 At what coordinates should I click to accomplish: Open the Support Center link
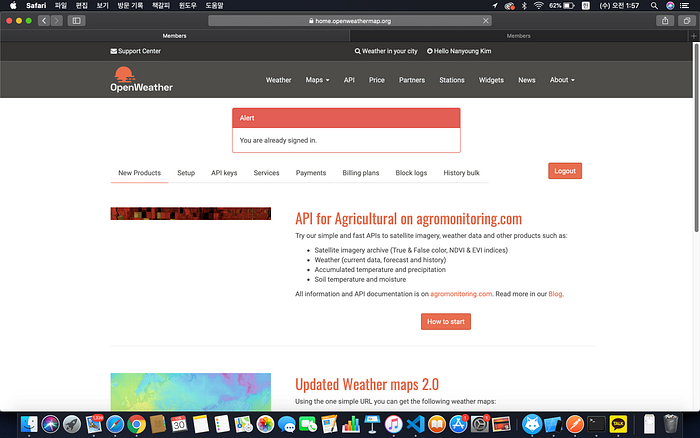(x=136, y=51)
